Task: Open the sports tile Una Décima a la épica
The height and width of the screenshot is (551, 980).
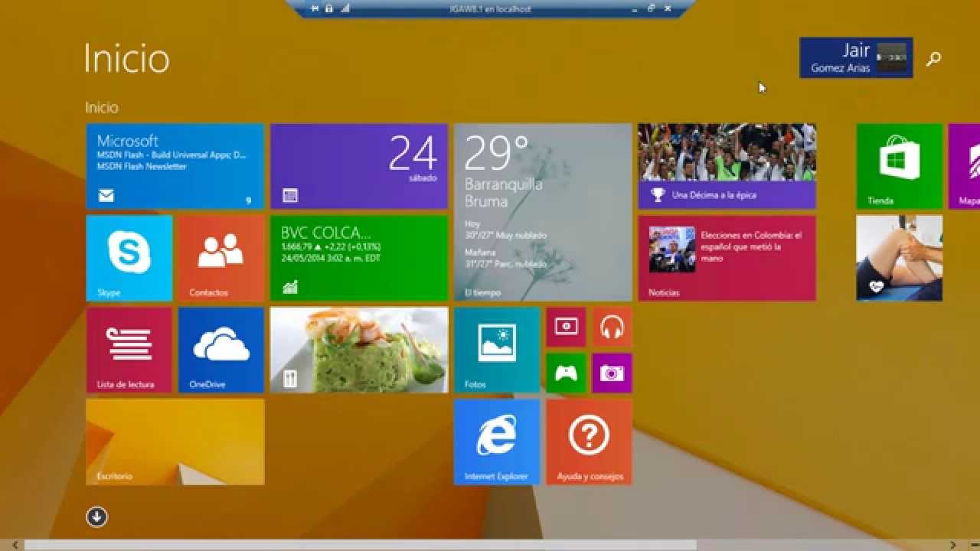Action: click(727, 166)
